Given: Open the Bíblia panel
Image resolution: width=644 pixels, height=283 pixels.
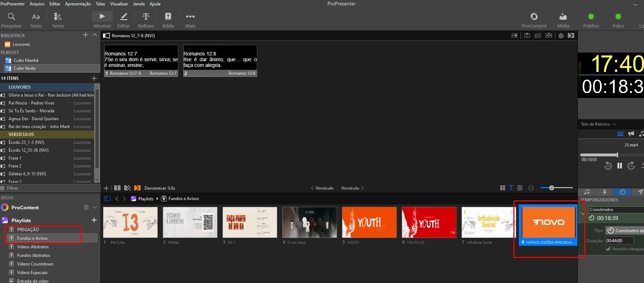Looking at the screenshot, I should 168,20.
